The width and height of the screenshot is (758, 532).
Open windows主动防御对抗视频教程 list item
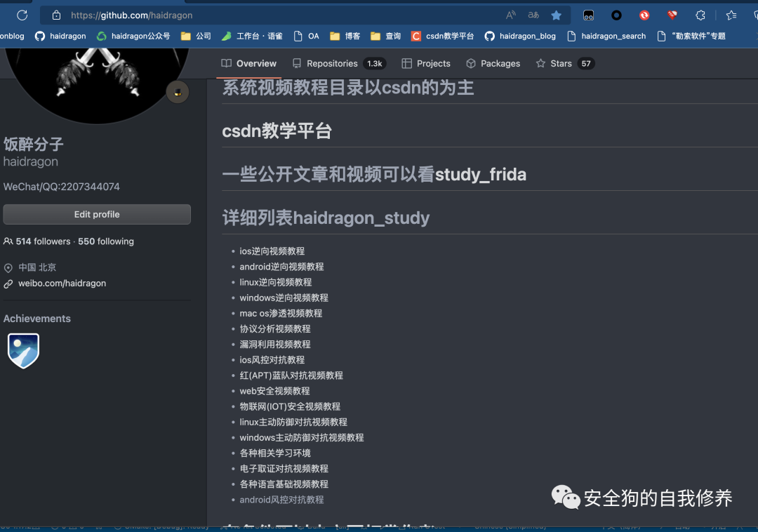tap(302, 437)
